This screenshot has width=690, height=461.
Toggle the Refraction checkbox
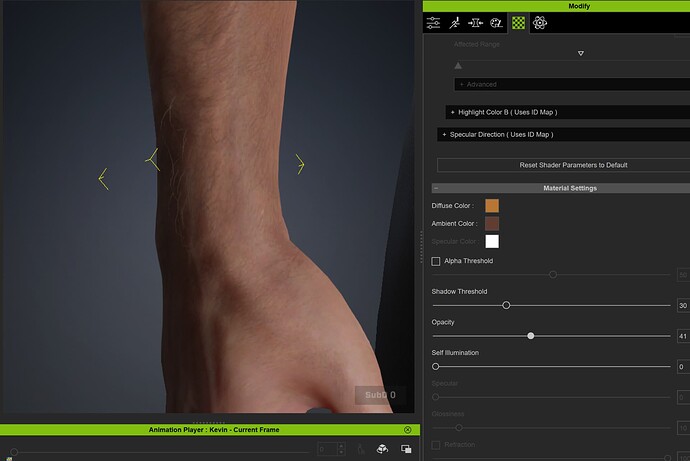[x=436, y=445]
